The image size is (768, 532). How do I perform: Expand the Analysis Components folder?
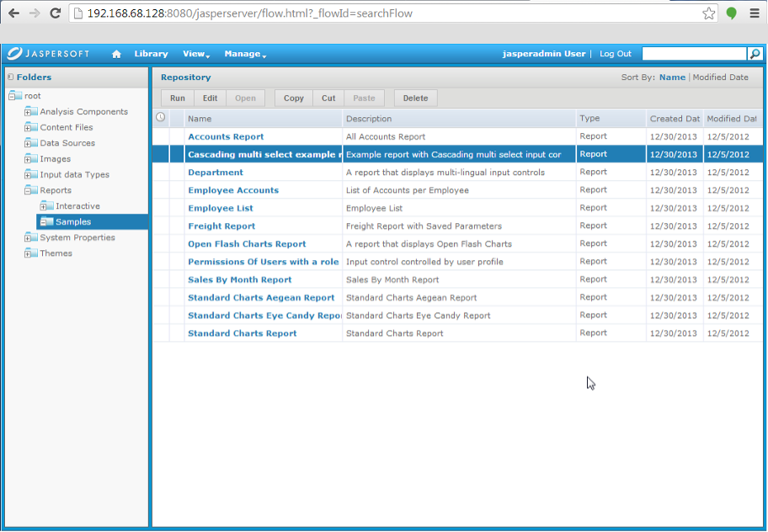28,112
